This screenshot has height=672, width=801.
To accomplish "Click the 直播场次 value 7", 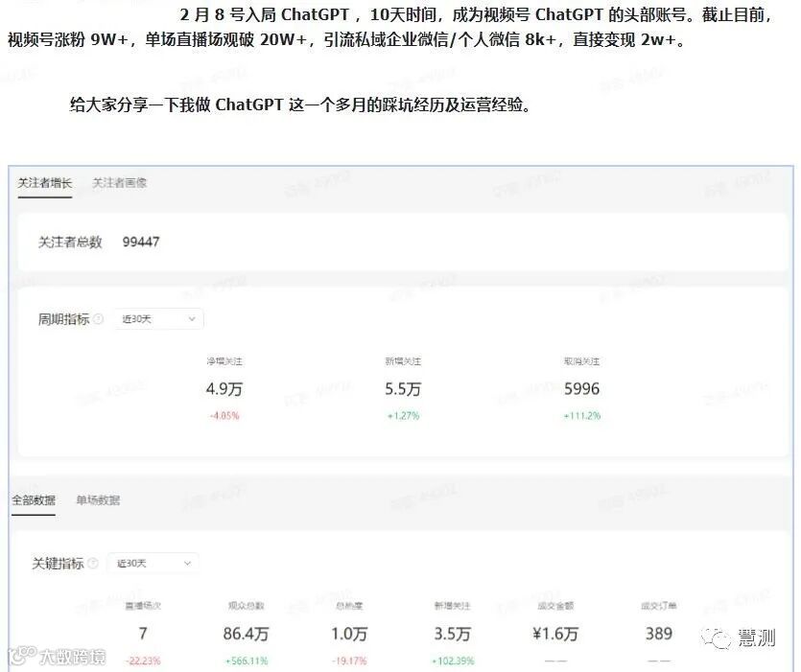I will click(x=143, y=634).
